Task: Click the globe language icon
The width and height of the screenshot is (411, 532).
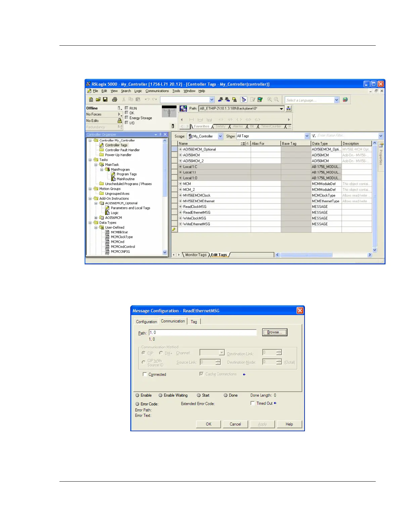Action: (x=345, y=100)
